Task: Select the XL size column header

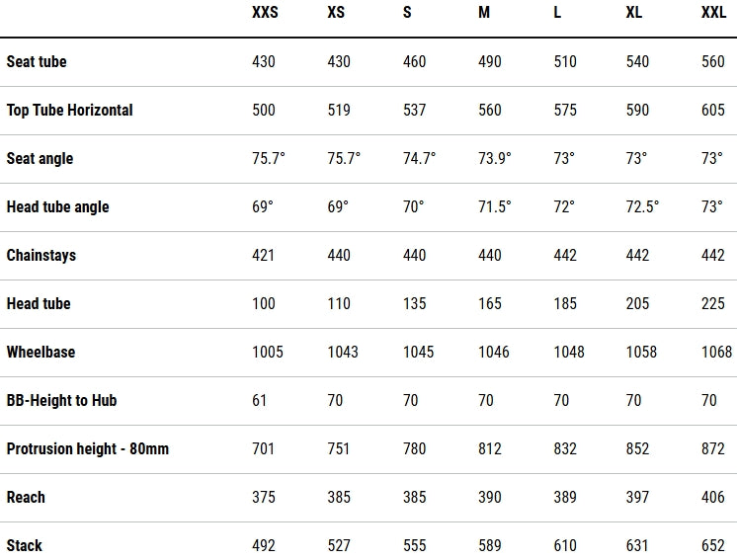Action: pos(634,12)
